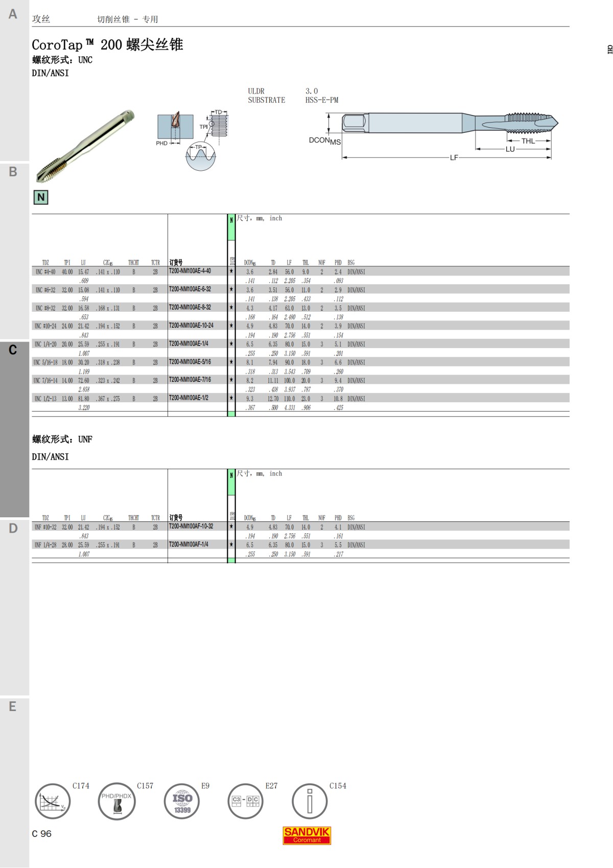Click the information icon labeled C154
613x868 pixels.
310,801
